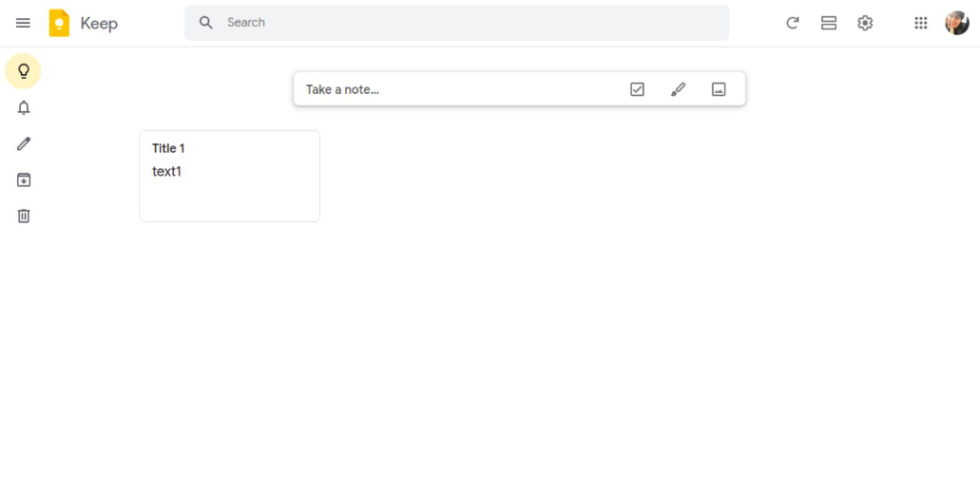Open the Trash bin in sidebar
The width and height of the screenshot is (980, 491).
coord(23,217)
